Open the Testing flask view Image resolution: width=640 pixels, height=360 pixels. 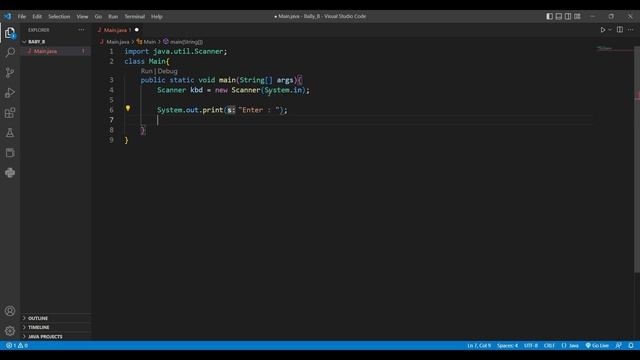click(x=10, y=133)
